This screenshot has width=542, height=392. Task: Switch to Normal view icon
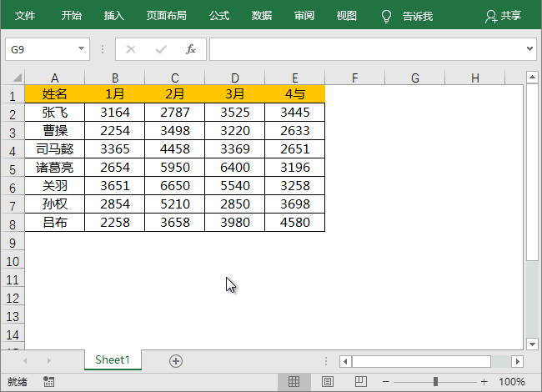pyautogui.click(x=294, y=382)
